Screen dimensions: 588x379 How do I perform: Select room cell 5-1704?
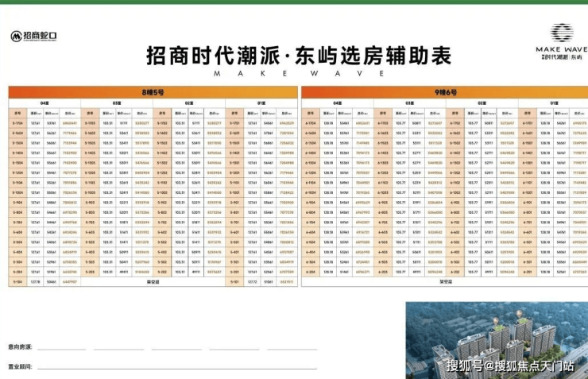(x=17, y=123)
